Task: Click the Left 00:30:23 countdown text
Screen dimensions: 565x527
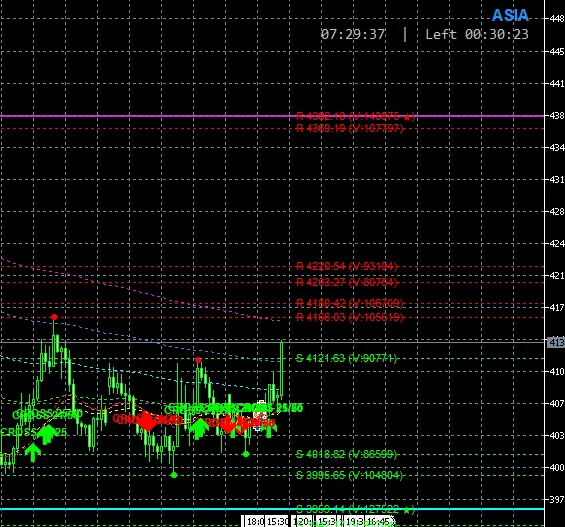Action: point(477,35)
